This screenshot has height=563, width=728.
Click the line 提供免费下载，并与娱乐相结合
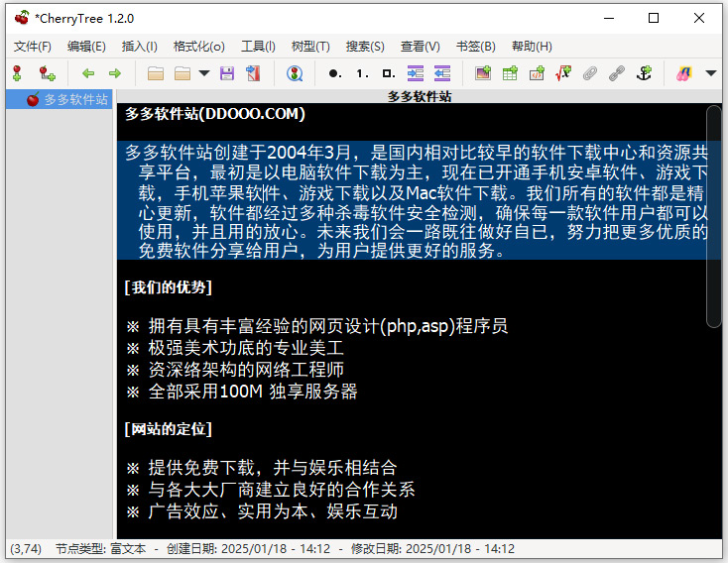tap(262, 468)
